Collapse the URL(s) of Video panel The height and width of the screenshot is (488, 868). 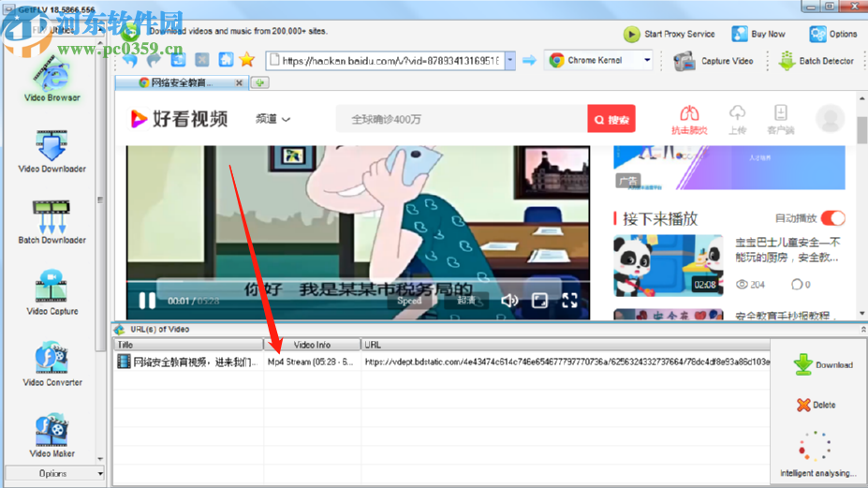(x=862, y=329)
